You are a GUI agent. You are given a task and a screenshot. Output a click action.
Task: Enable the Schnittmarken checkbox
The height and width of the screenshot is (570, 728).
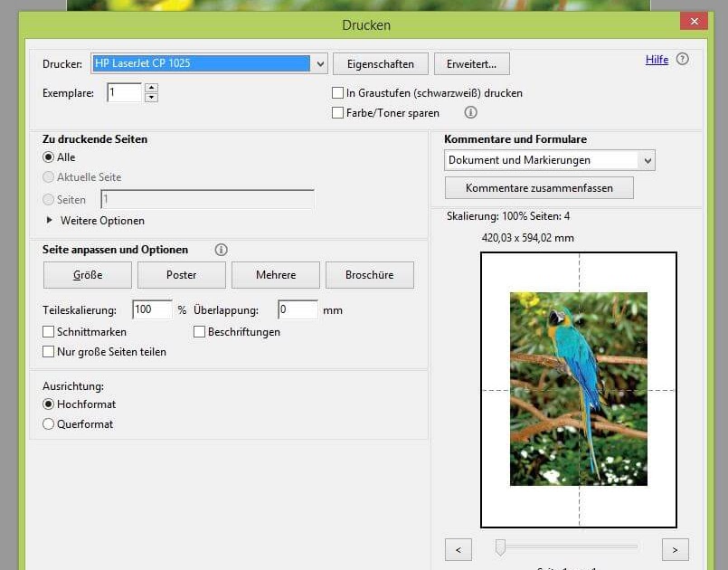point(48,332)
